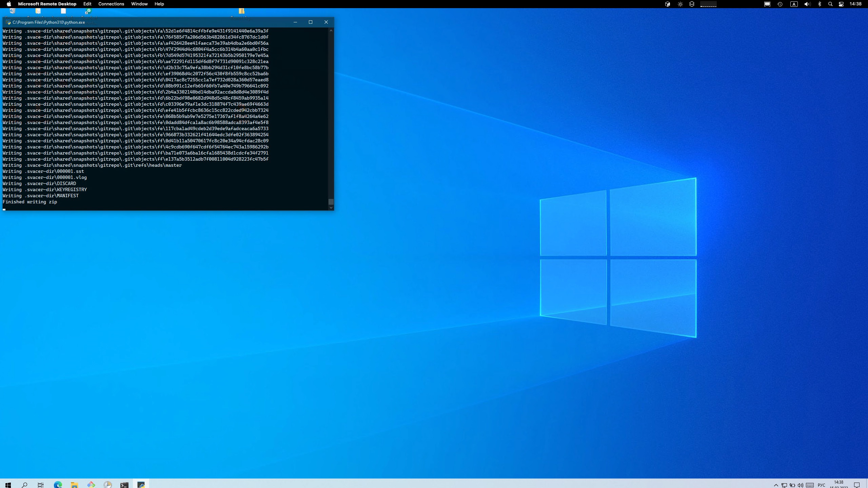Click the console scrollbar thumb
Image resolution: width=868 pixels, height=488 pixels.
click(x=331, y=202)
